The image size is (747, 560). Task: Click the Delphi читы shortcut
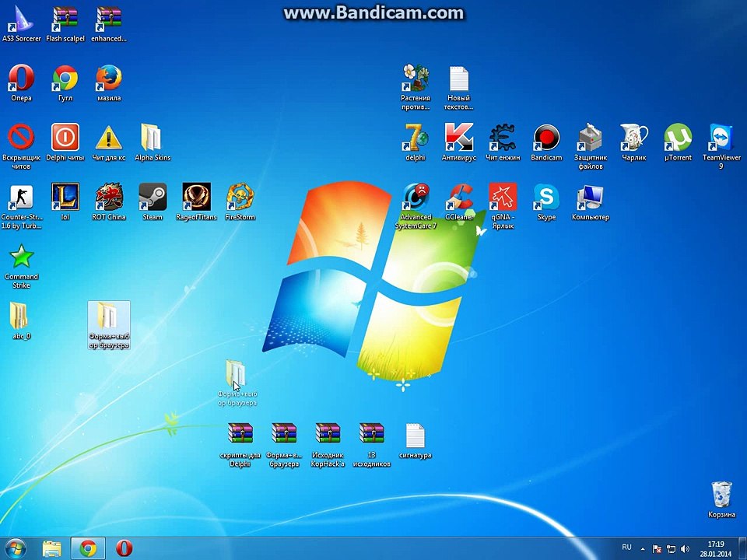click(x=65, y=142)
